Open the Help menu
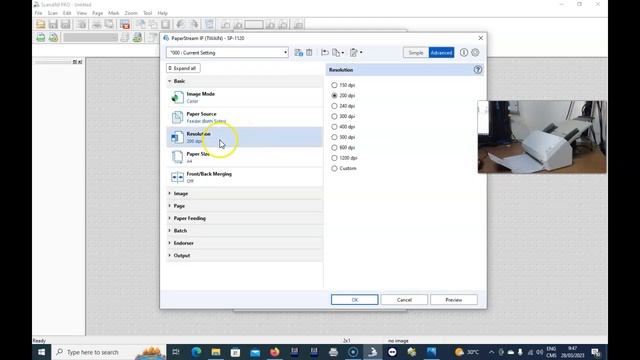This screenshot has width=640, height=360. point(162,13)
